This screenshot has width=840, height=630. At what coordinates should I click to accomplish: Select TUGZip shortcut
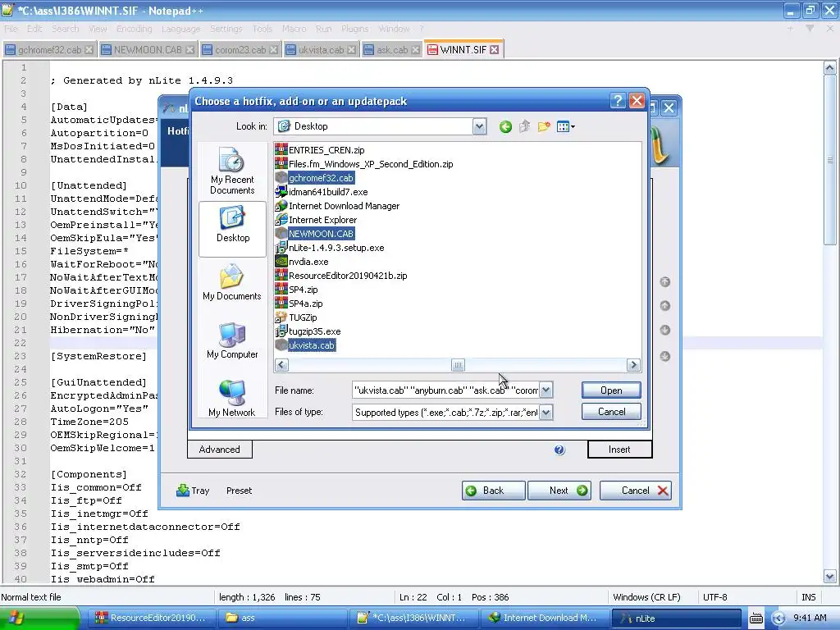coord(296,317)
